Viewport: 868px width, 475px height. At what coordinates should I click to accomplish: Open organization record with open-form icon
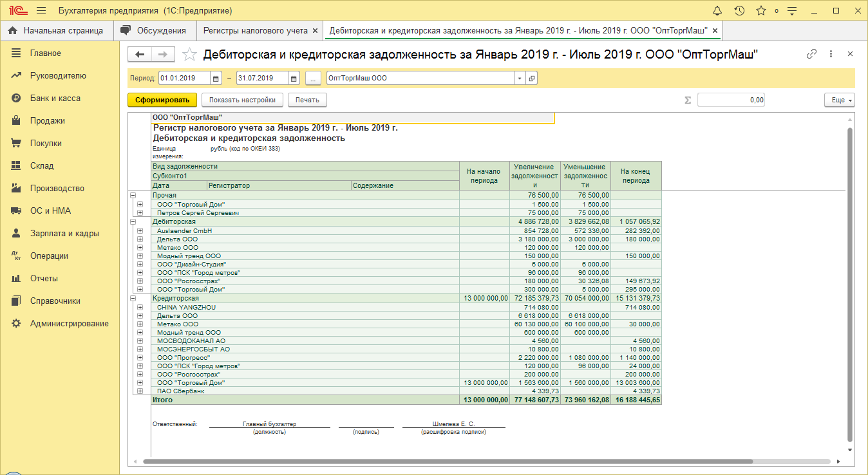pos(531,79)
